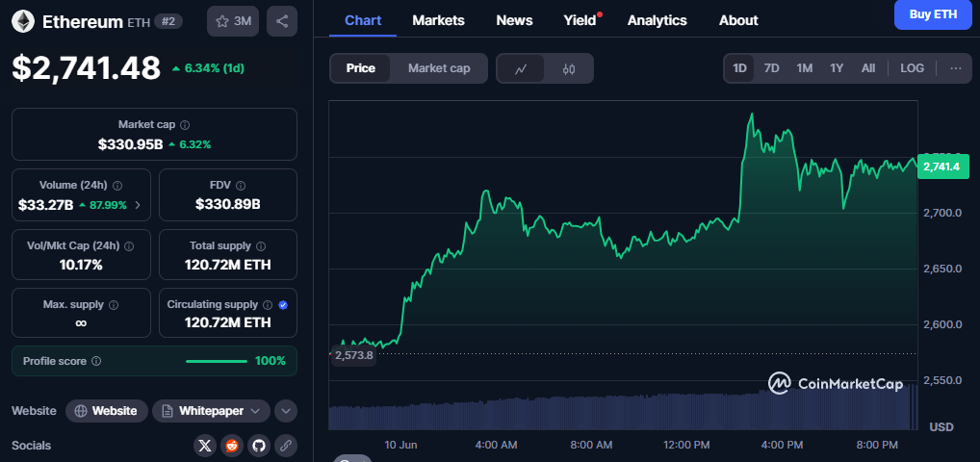The width and height of the screenshot is (980, 462).
Task: Open info icon beside Profile score
Action: coord(96,361)
